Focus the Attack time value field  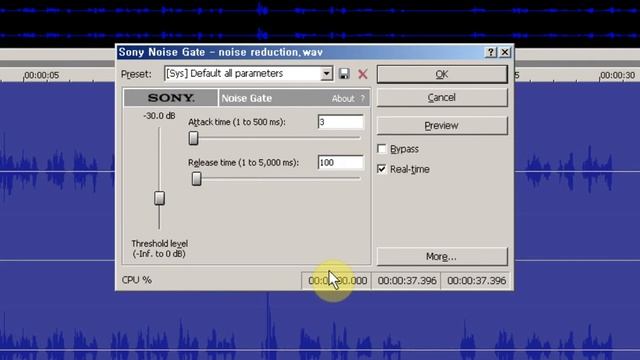tap(340, 122)
